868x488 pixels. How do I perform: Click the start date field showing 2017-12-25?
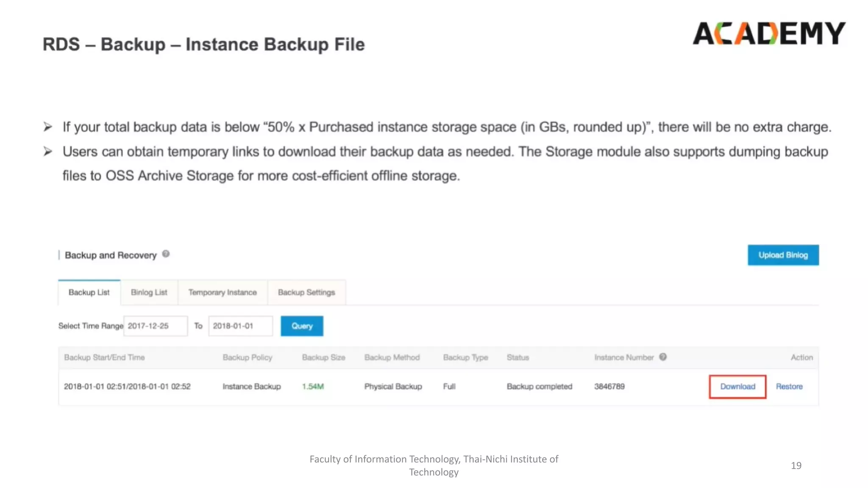(155, 326)
